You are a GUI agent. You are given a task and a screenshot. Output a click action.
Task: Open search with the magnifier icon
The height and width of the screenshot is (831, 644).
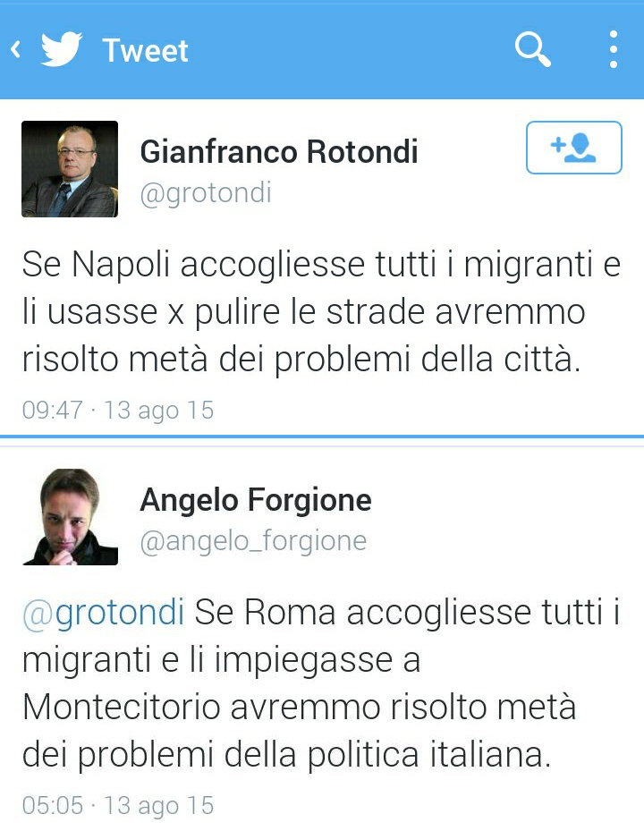point(532,49)
